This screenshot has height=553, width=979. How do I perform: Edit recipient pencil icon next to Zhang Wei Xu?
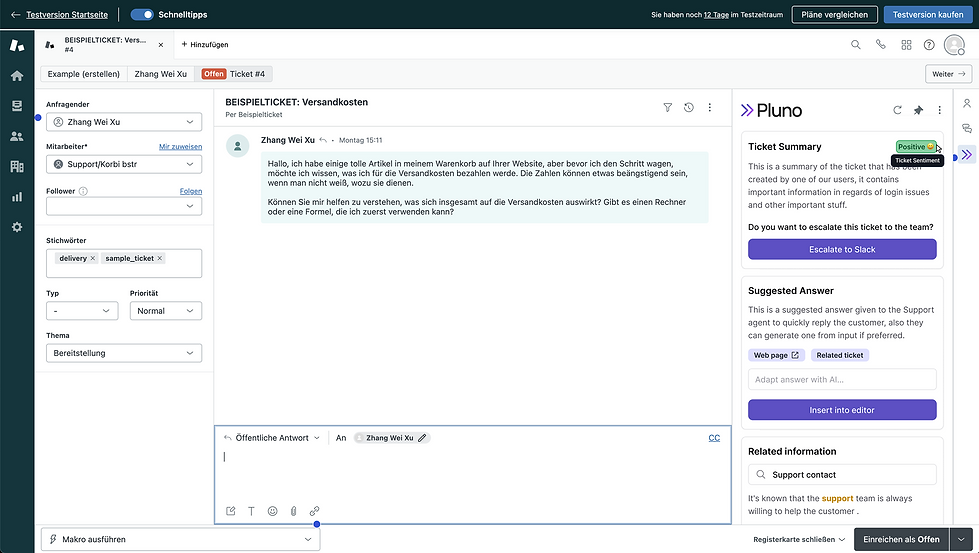[x=423, y=438]
